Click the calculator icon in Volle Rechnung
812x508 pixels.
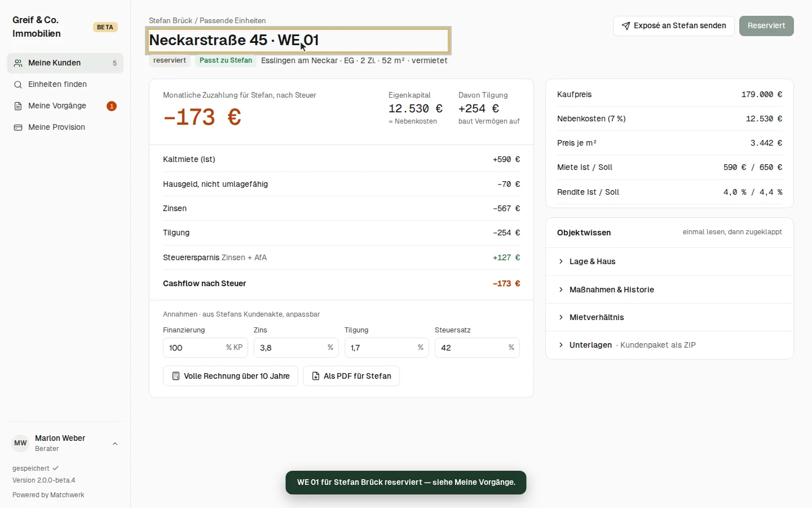tap(176, 376)
